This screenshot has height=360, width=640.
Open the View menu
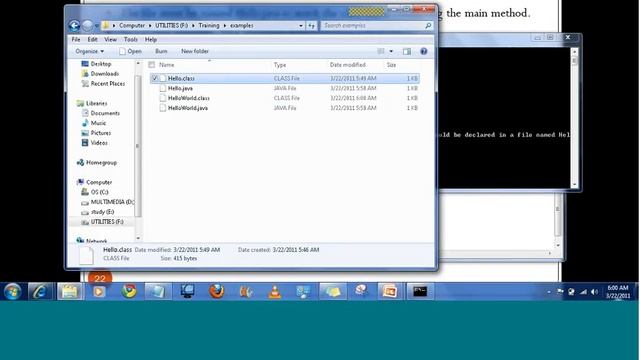[x=110, y=40]
